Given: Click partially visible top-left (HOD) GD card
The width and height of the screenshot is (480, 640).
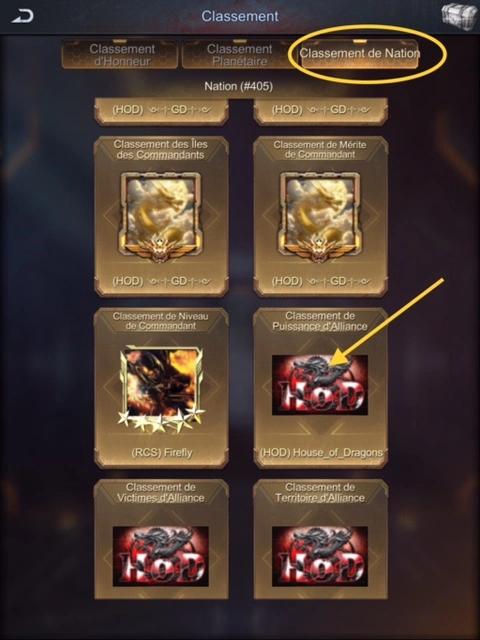Looking at the screenshot, I should click(x=161, y=111).
